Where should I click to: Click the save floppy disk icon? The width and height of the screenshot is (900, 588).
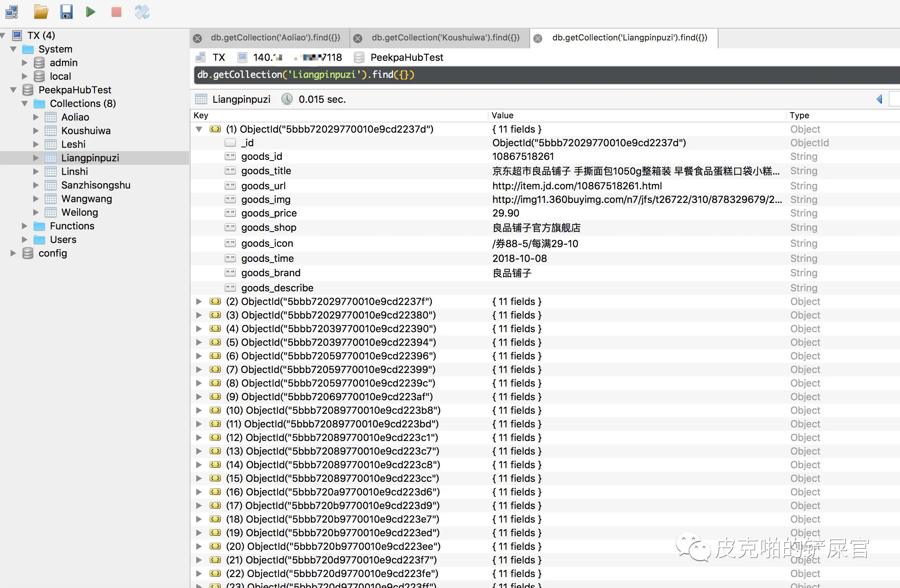coord(66,12)
